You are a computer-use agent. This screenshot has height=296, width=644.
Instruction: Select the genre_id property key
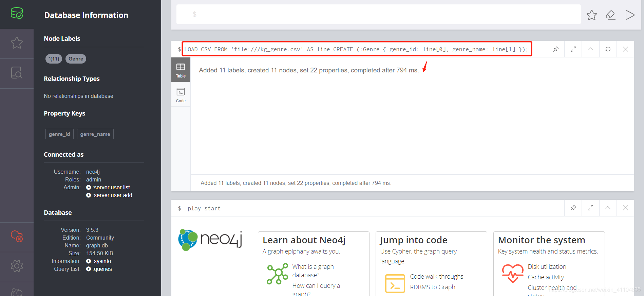tap(59, 134)
